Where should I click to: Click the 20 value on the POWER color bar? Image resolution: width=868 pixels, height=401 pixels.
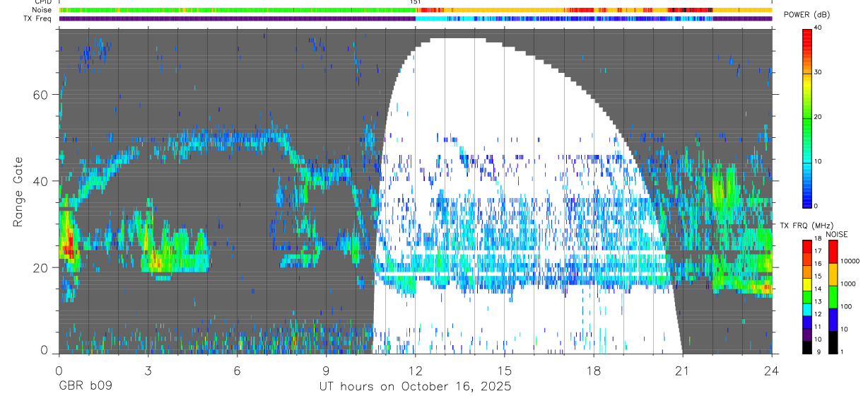818,117
